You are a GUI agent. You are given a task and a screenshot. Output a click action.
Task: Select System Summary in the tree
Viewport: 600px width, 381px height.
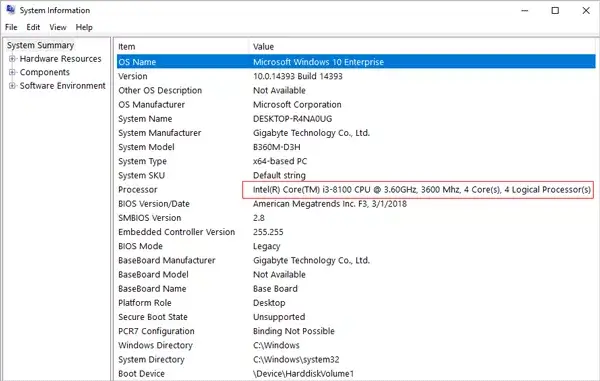[40, 45]
